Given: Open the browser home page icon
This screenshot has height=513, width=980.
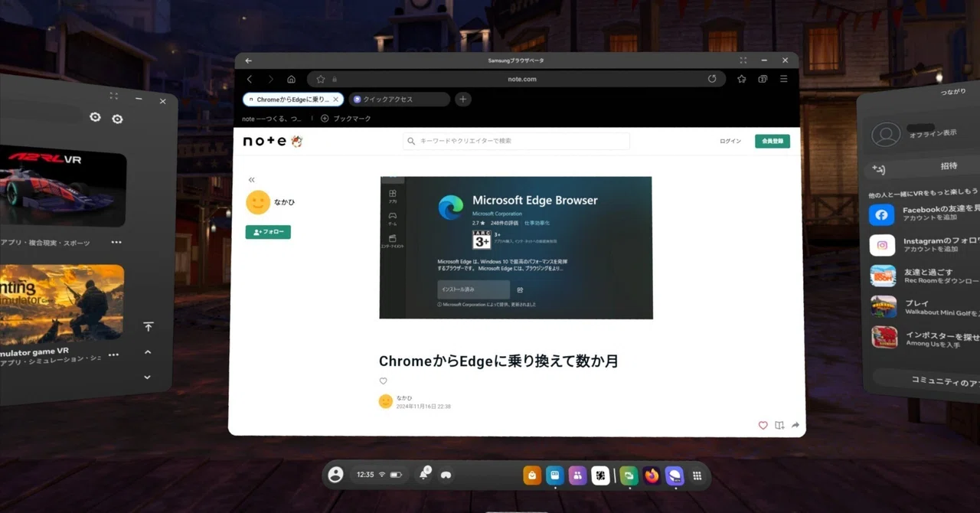Looking at the screenshot, I should click(x=292, y=79).
